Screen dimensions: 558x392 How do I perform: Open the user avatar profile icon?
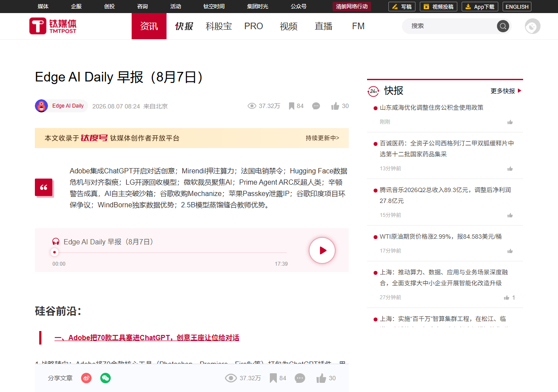pyautogui.click(x=533, y=26)
